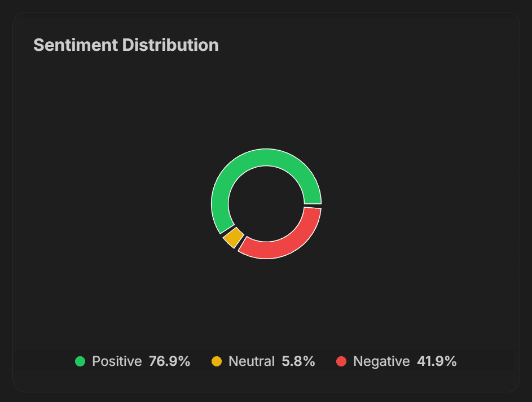Select the yellow Neutral donut slice

tap(233, 238)
